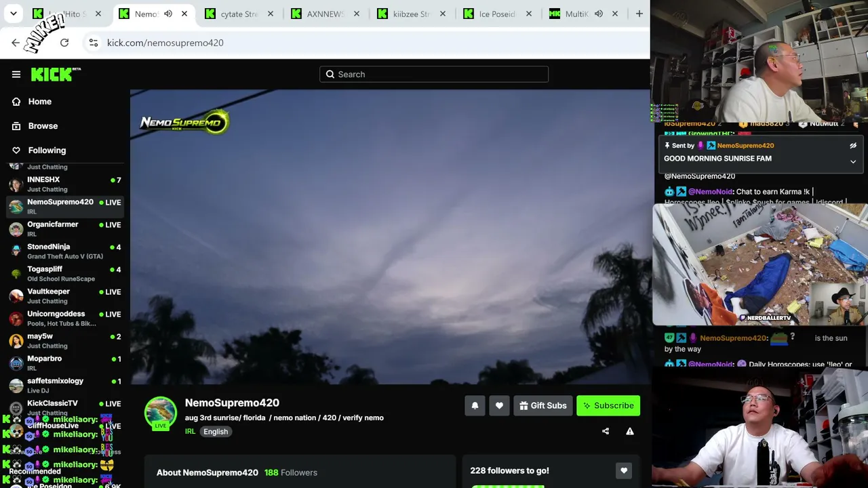Open Vaultkeeper channel in sidebar
The width and height of the screenshot is (868, 488).
point(65,296)
